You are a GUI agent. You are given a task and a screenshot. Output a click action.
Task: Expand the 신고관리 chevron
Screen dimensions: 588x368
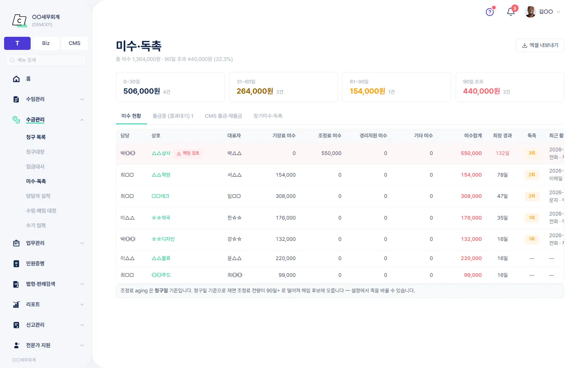click(82, 325)
